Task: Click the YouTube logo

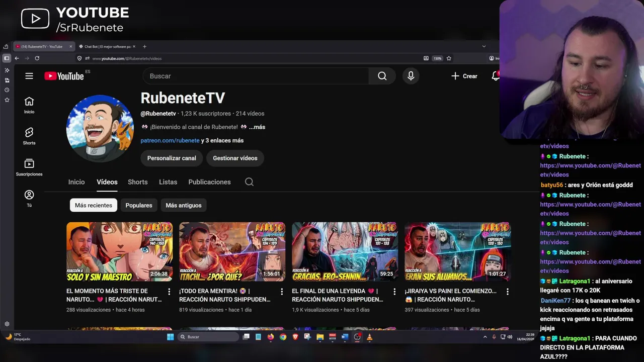Action: (64, 76)
